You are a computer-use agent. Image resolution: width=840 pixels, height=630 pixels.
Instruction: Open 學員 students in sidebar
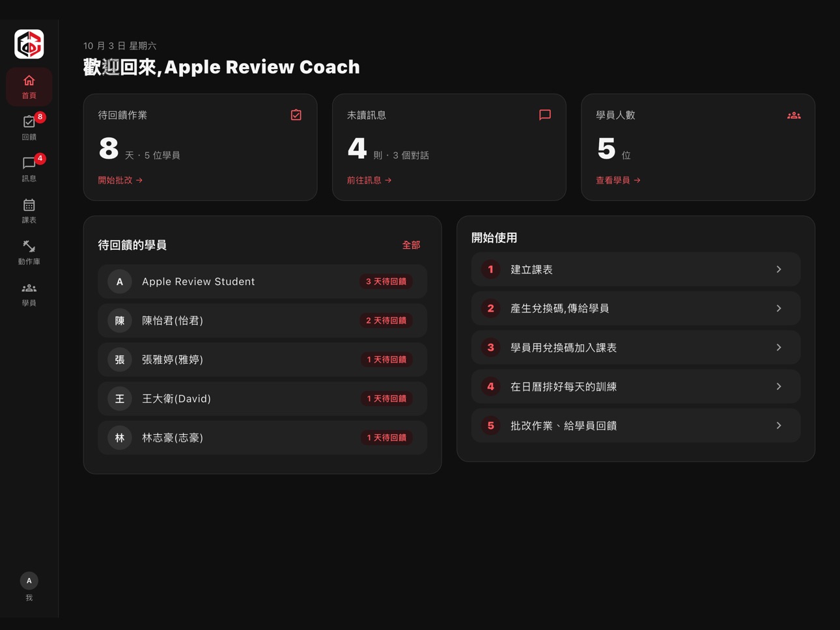[x=29, y=294]
